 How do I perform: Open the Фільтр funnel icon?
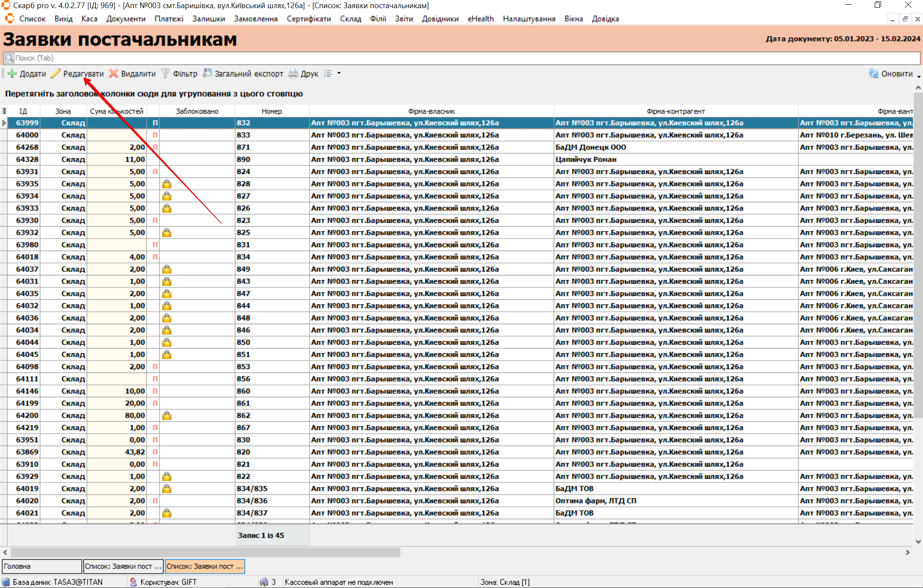(166, 74)
